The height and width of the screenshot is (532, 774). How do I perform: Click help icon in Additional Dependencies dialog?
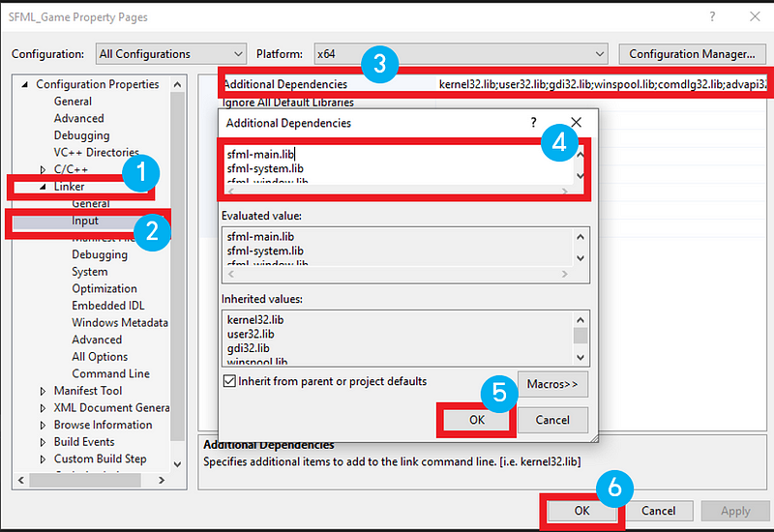533,123
